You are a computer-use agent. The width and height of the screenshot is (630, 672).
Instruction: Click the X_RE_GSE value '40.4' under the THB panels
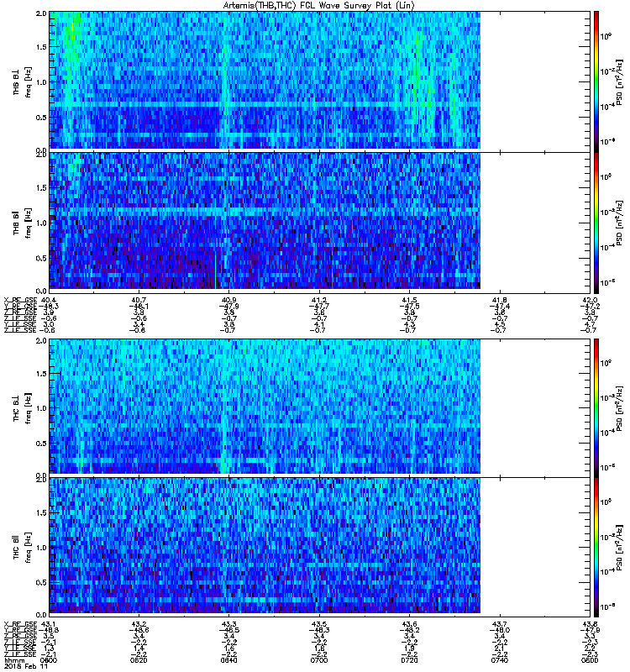[x=49, y=301]
